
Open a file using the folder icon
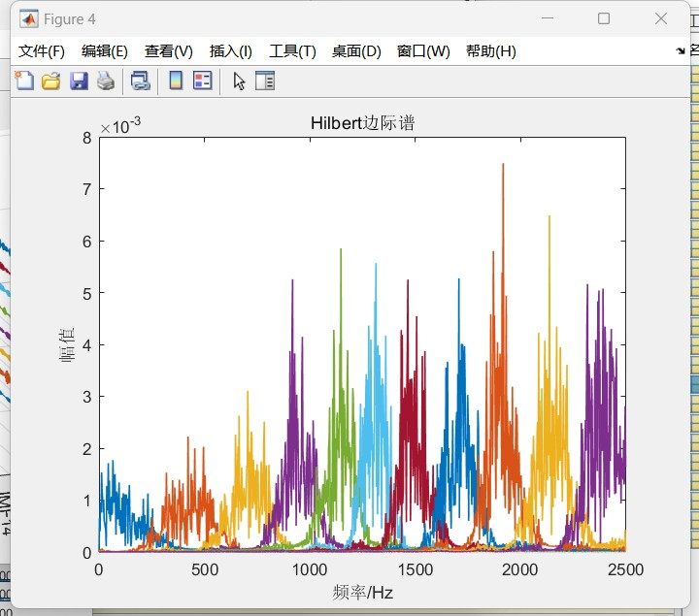(x=51, y=81)
